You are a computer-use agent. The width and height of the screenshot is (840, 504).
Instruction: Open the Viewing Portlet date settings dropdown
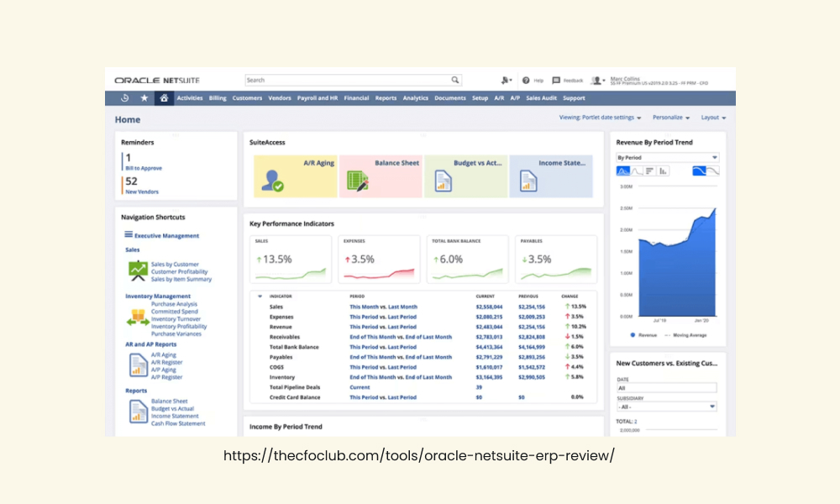coord(600,118)
